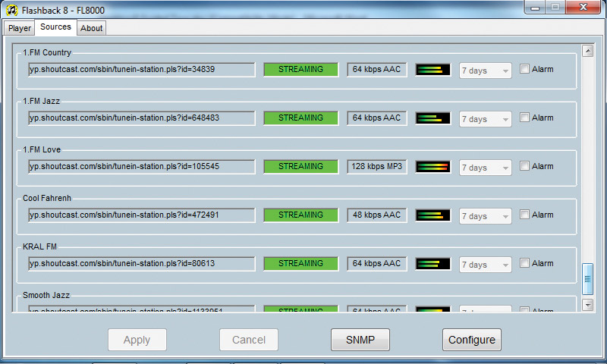Check the Alarm box for KRAL FM
This screenshot has width=607, height=364.
(x=524, y=263)
